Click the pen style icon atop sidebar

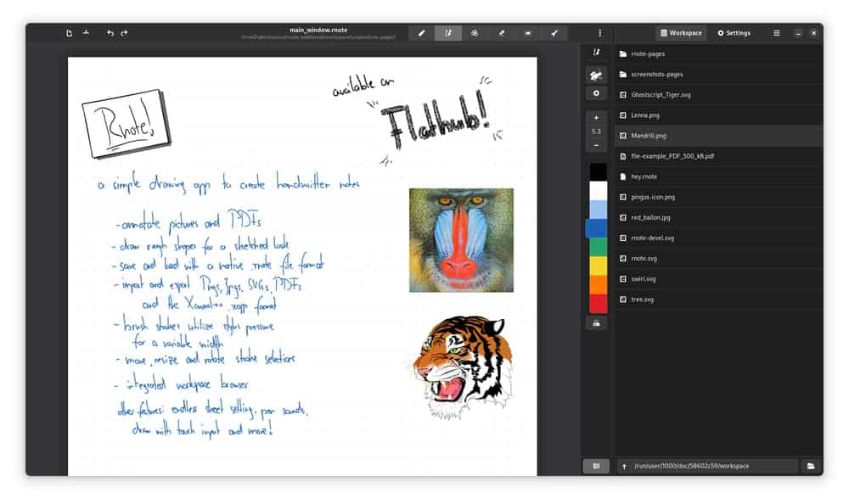coord(596,53)
